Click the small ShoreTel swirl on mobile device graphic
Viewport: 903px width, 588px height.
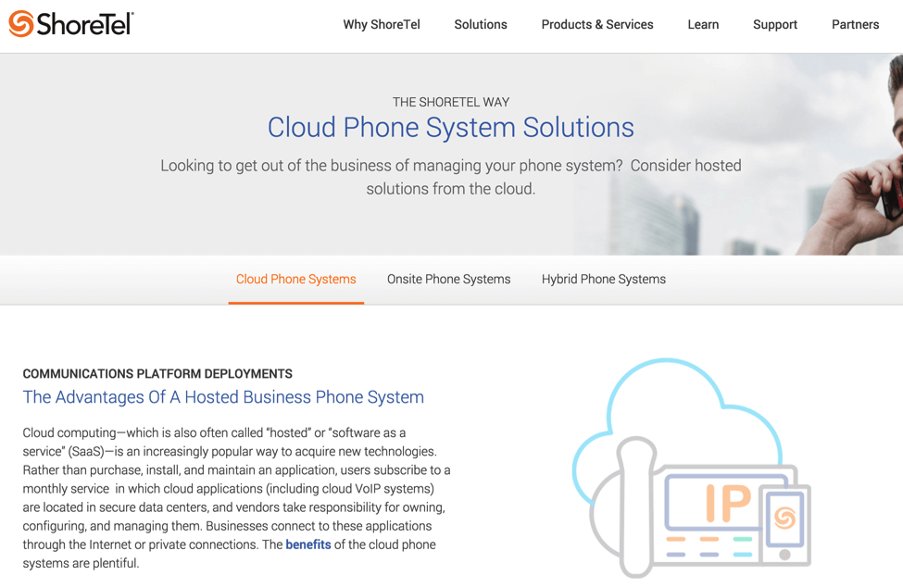[784, 518]
